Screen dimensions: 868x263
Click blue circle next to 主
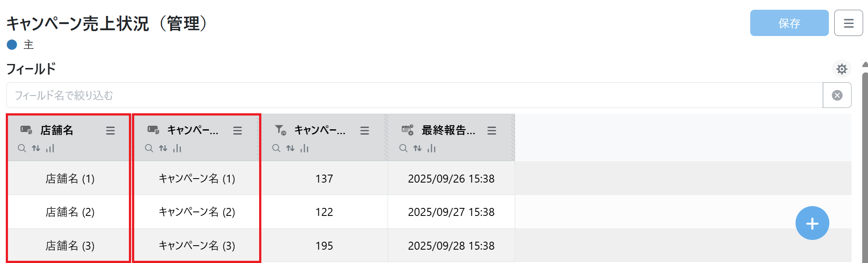coord(12,44)
